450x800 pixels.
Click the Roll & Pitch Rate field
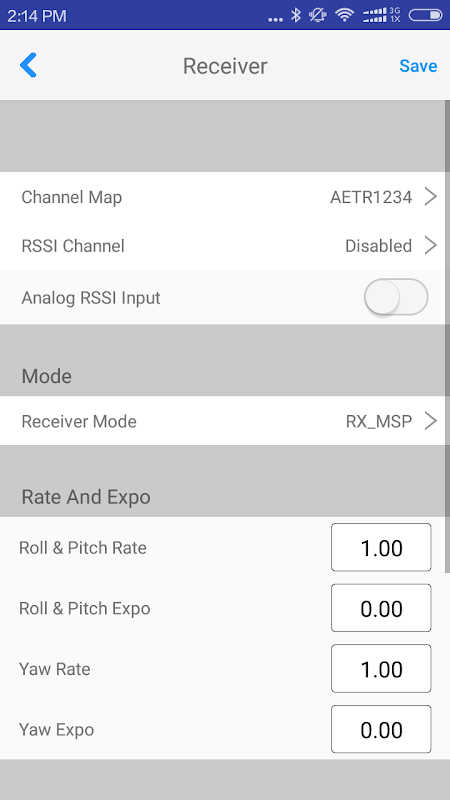click(x=381, y=547)
